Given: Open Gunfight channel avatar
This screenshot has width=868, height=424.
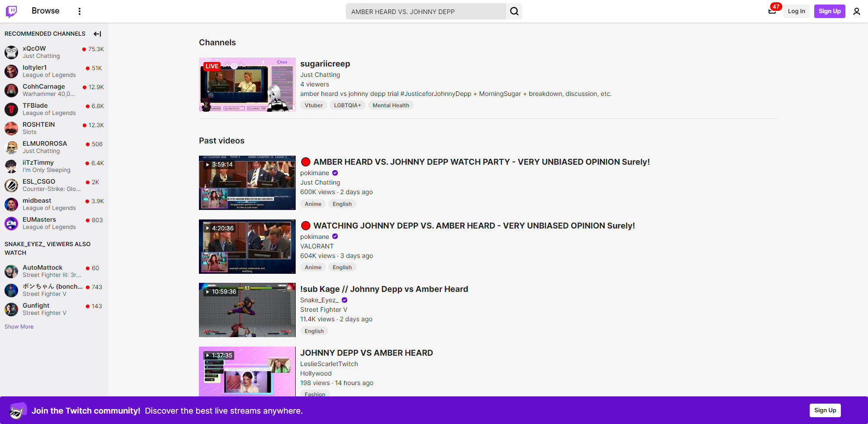Looking at the screenshot, I should (11, 309).
